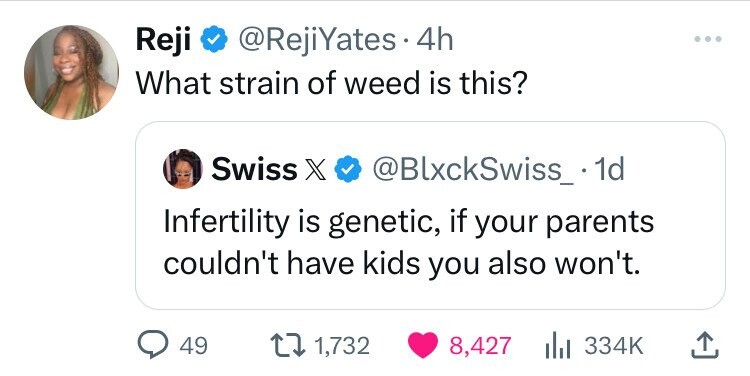750x376 pixels.
Task: Click the reply speech bubble icon
Action: (150, 345)
